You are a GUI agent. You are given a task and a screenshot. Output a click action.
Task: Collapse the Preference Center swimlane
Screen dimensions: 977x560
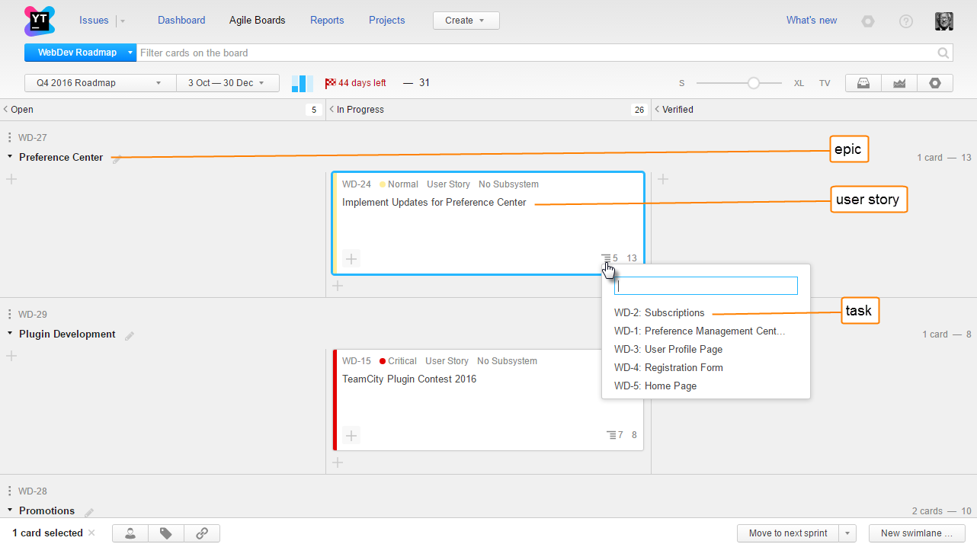coord(10,157)
